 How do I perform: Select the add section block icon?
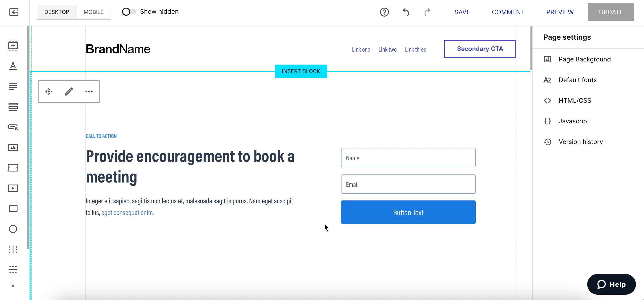[x=13, y=46]
